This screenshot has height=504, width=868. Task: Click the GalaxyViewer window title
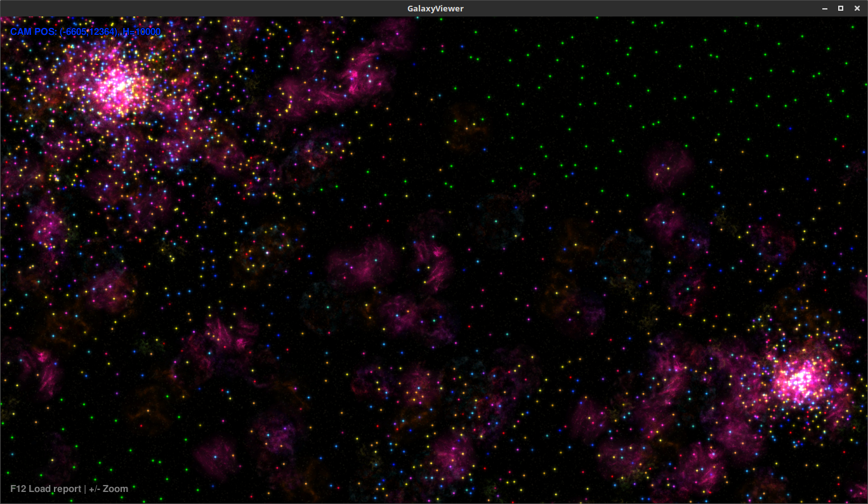point(435,8)
